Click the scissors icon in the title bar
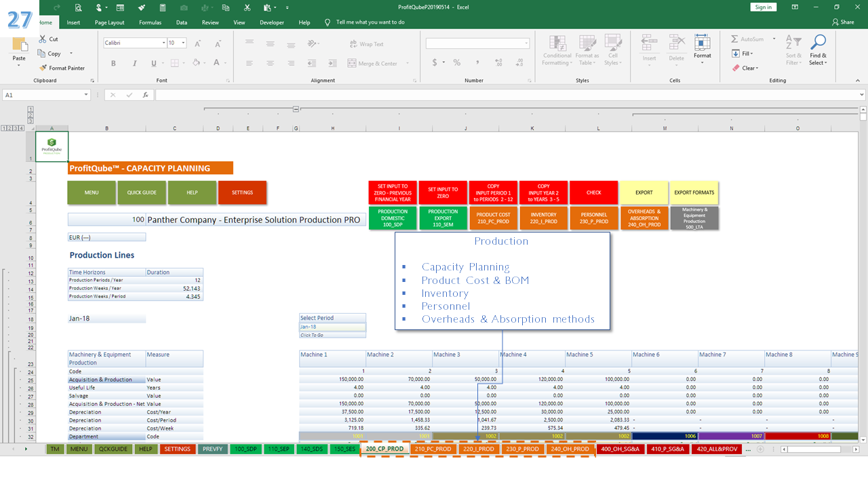 tap(247, 7)
